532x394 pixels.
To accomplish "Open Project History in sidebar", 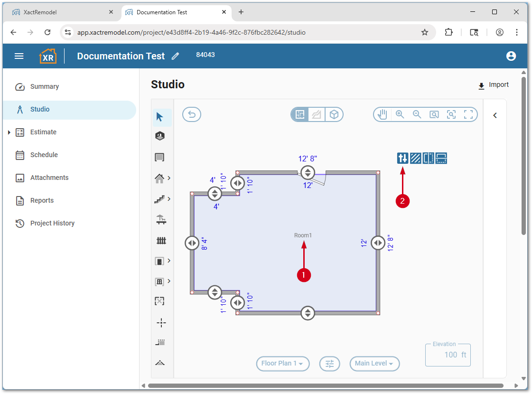I will (x=52, y=223).
